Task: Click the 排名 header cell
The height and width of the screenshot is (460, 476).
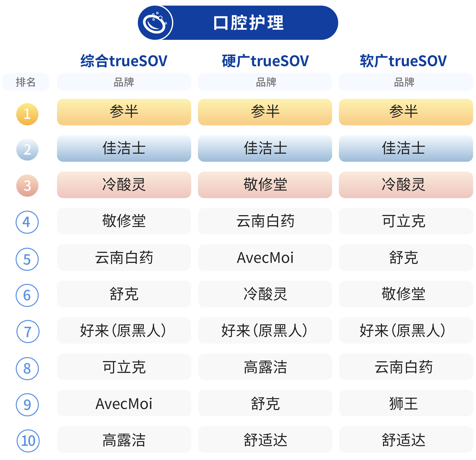Action: pos(26,82)
